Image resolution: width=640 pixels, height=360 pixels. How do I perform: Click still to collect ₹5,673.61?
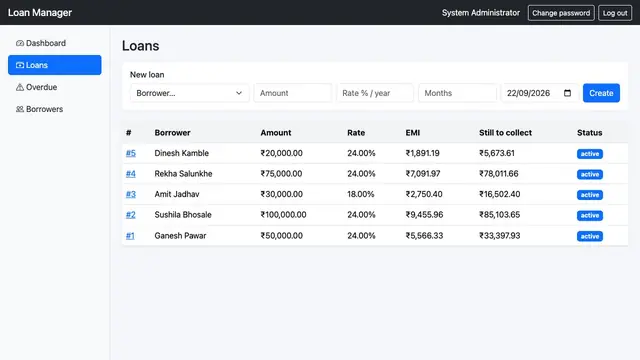pyautogui.click(x=497, y=153)
